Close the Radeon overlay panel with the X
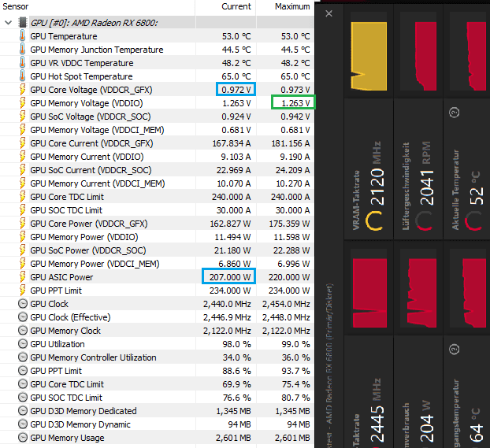This screenshot has height=448, width=490. pyautogui.click(x=329, y=13)
